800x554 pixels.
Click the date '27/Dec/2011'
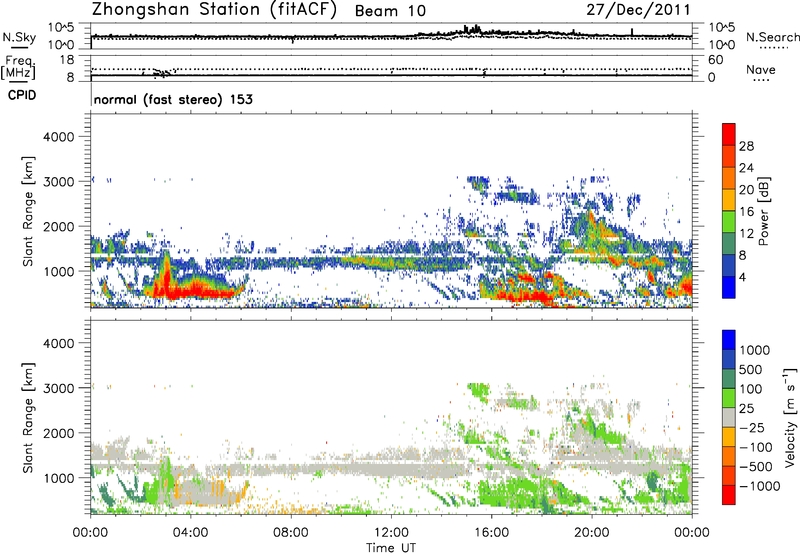(638, 9)
